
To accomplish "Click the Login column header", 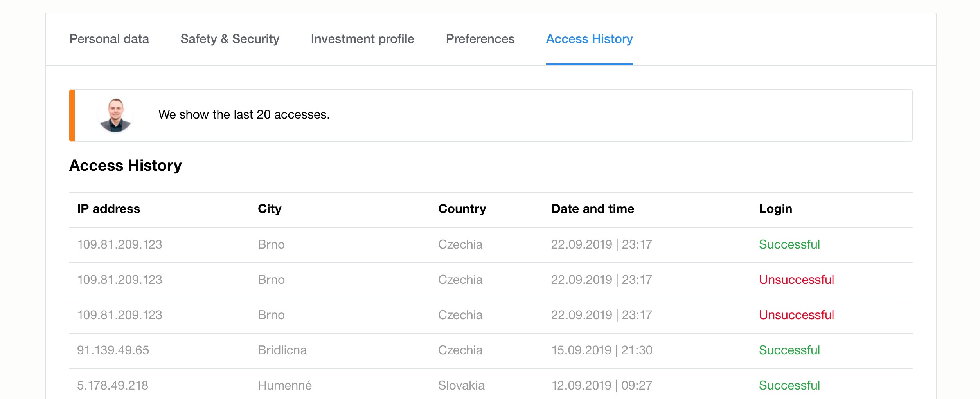I will coord(775,209).
